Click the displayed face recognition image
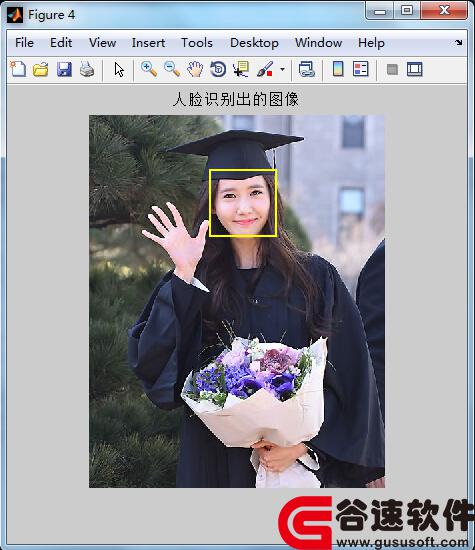The image size is (475, 550). pos(237,301)
